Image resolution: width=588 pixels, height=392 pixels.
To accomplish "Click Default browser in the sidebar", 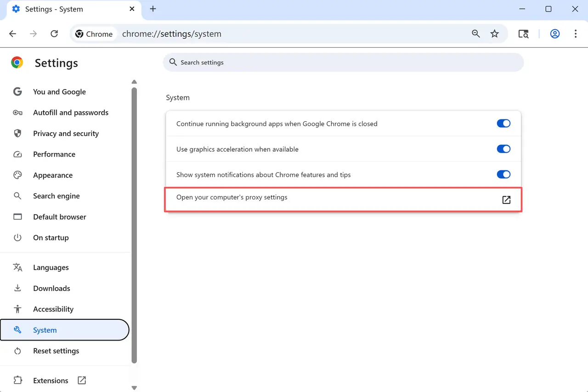I will 59,216.
